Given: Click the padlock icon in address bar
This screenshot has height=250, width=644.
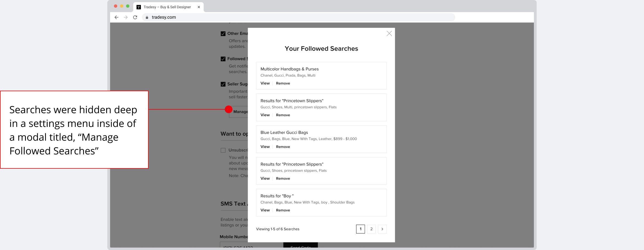Looking at the screenshot, I should [147, 17].
